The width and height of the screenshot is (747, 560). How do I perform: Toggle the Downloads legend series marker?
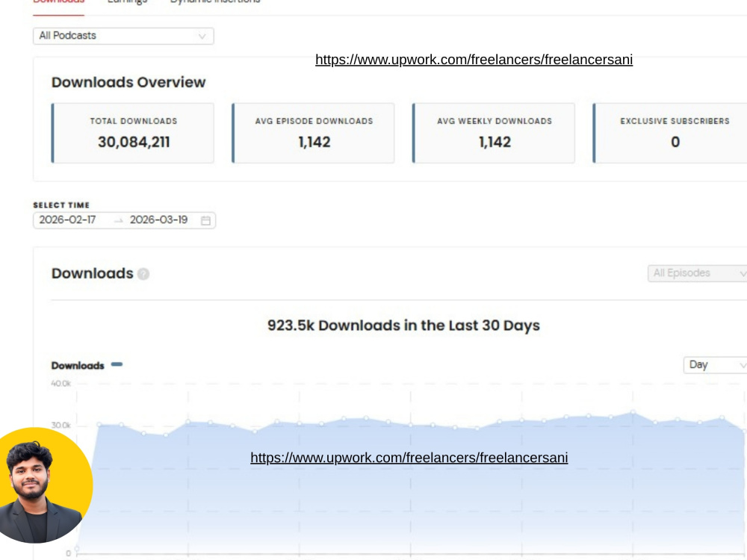click(x=117, y=364)
